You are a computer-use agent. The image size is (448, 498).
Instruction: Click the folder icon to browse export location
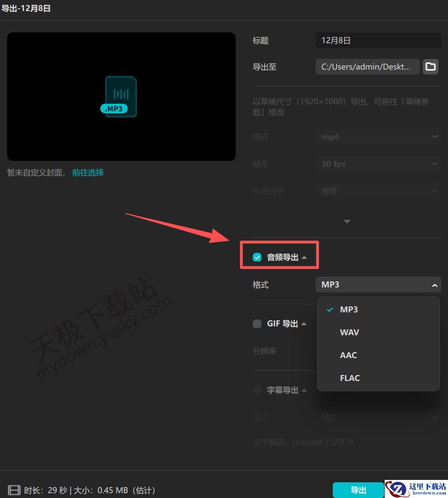click(x=430, y=67)
